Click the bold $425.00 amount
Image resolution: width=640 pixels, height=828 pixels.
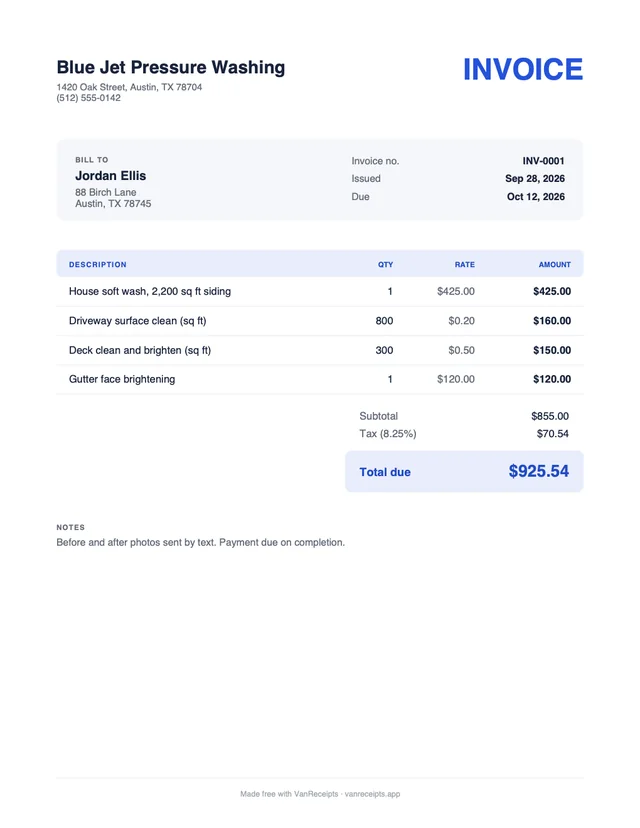(552, 291)
